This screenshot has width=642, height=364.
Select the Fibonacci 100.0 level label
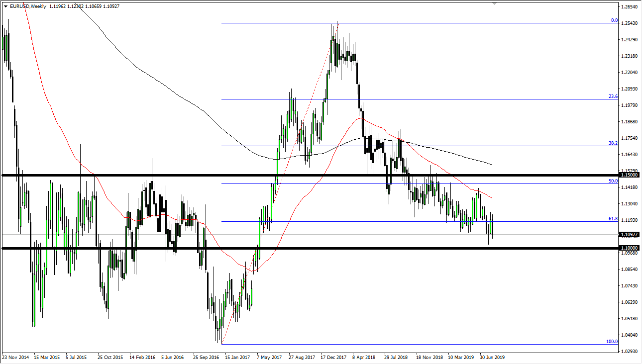612,342
